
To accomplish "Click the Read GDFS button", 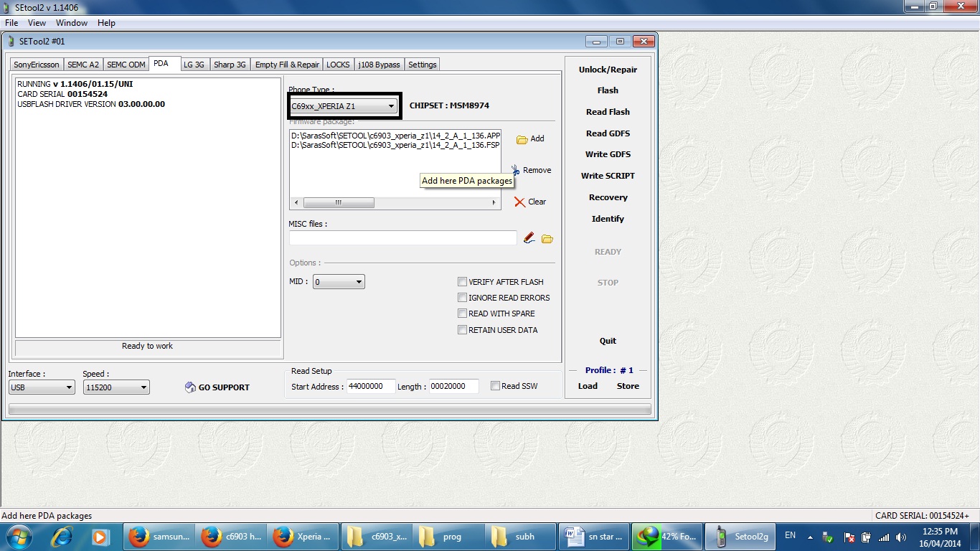I will [x=608, y=133].
